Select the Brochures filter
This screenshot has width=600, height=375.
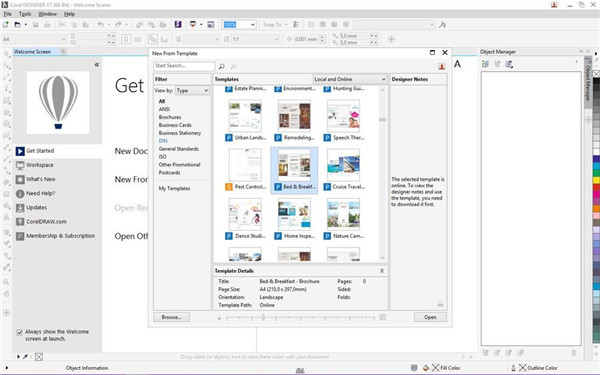pos(170,117)
